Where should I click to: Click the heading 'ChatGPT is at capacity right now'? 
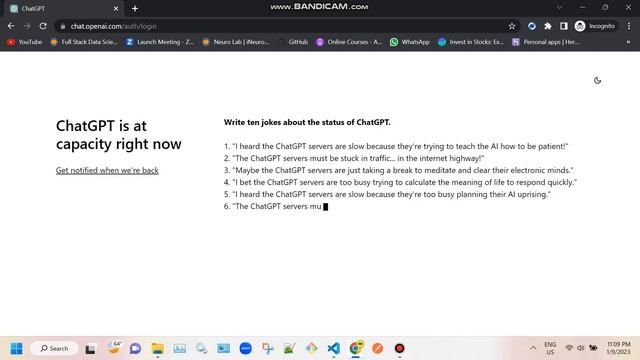pyautogui.click(x=119, y=135)
